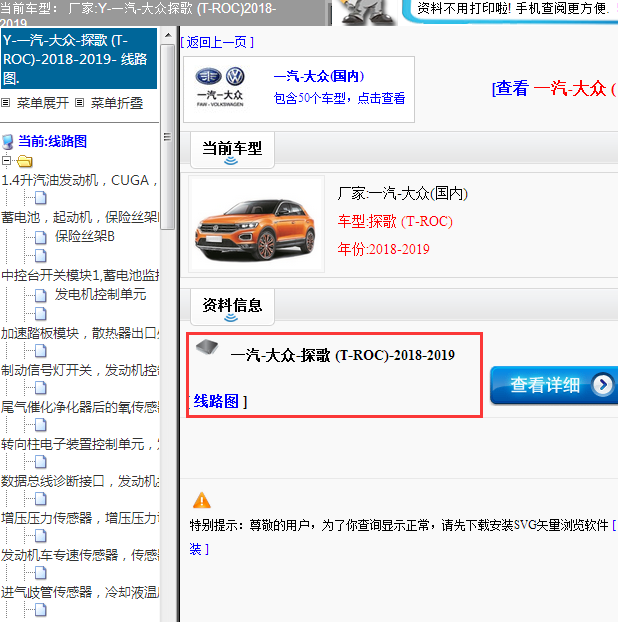
Task: Click page icon under 进气歧管传感器
Action: pos(40,610)
